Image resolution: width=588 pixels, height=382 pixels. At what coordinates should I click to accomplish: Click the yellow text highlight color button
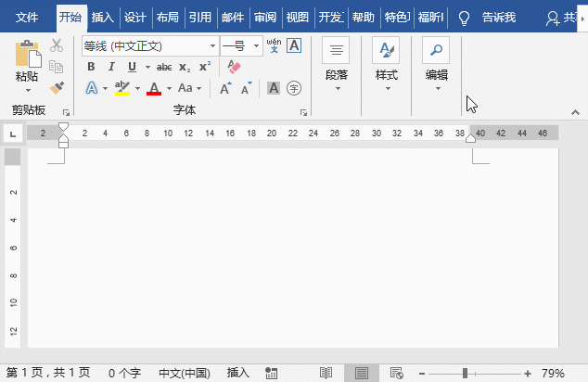click(x=121, y=88)
